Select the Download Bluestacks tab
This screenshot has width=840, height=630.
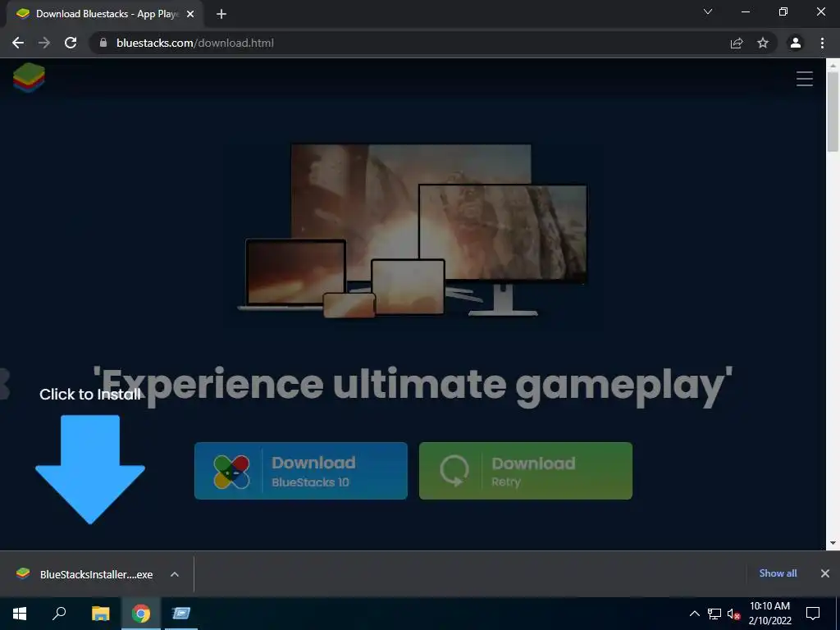pyautogui.click(x=104, y=14)
